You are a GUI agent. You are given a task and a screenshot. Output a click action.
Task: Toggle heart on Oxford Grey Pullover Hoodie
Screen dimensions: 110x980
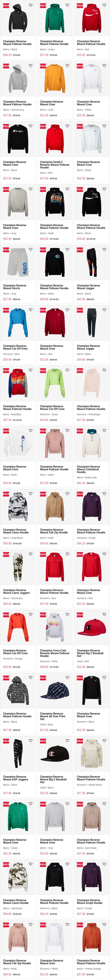[x=30, y=66]
